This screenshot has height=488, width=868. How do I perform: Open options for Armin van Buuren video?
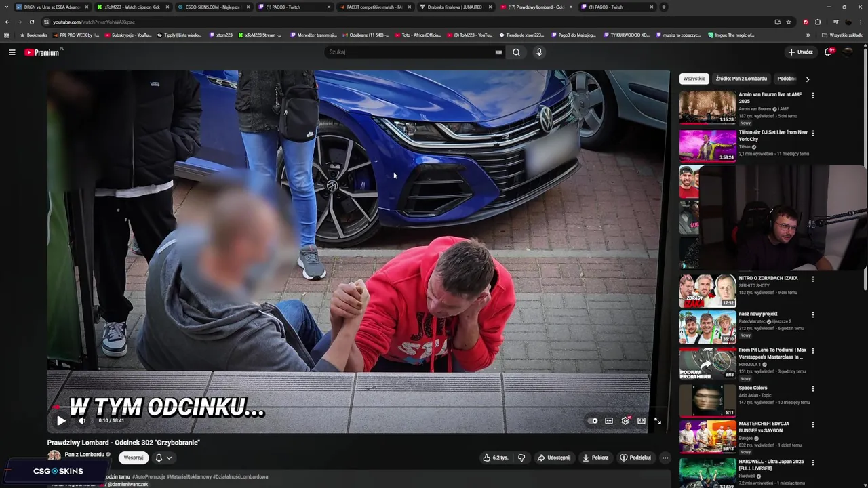pos(812,96)
